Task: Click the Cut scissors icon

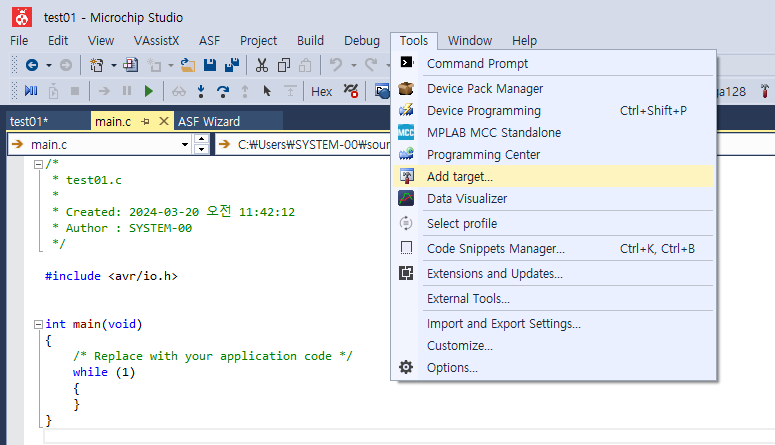Action: point(262,65)
